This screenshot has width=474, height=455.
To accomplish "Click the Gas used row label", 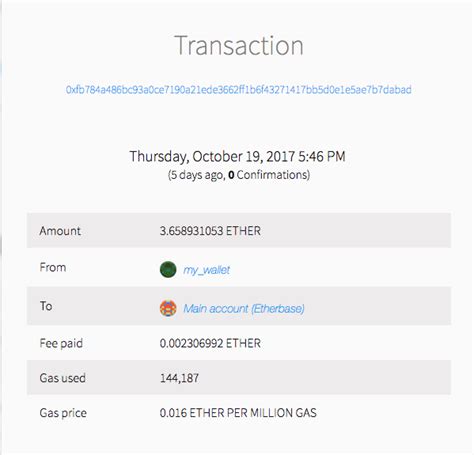I will click(x=62, y=378).
